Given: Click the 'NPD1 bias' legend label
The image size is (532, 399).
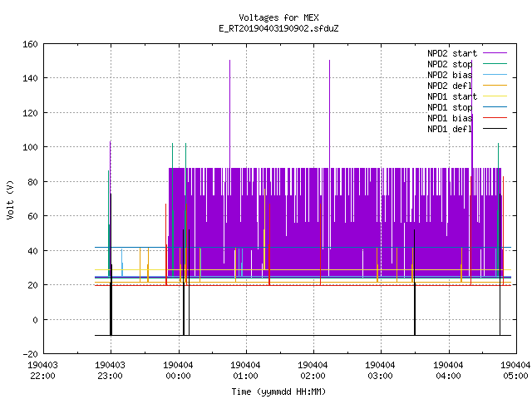Looking at the screenshot, I should [450, 118].
